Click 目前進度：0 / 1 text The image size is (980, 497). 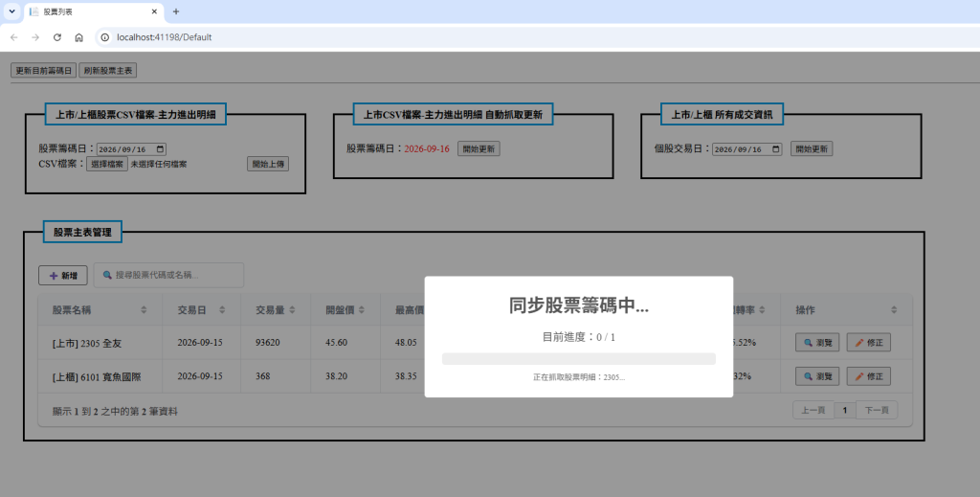coord(579,337)
